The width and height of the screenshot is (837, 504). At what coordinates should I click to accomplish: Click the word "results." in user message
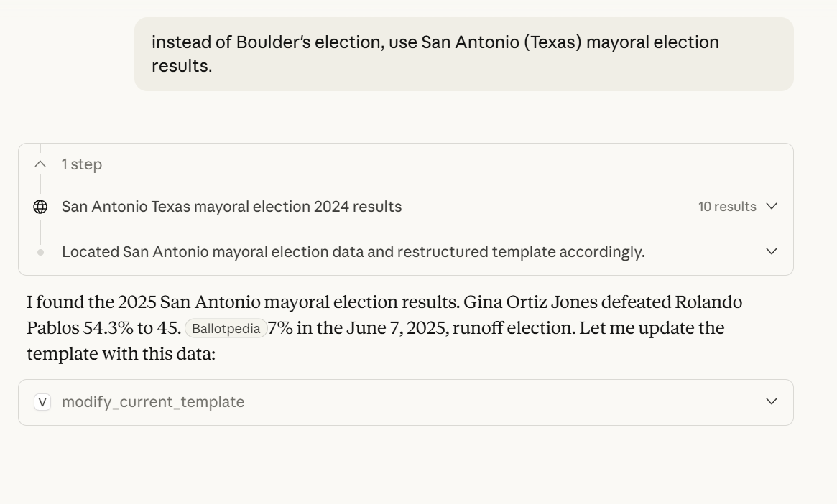coord(182,67)
